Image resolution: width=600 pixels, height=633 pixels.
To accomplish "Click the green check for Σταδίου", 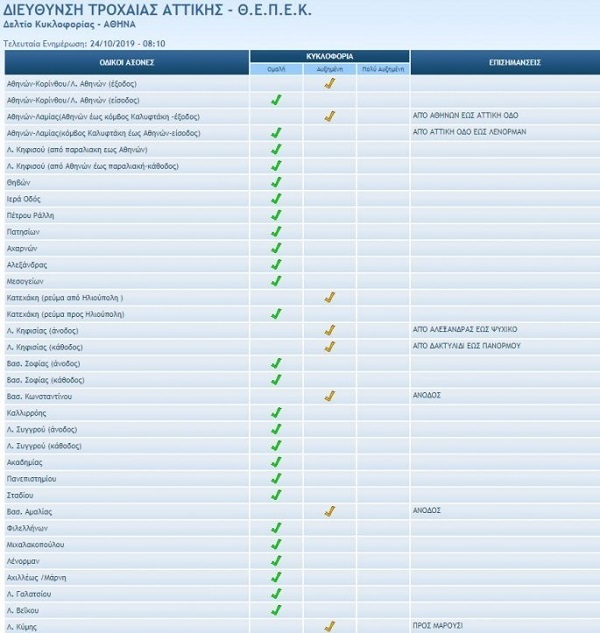I will click(276, 494).
